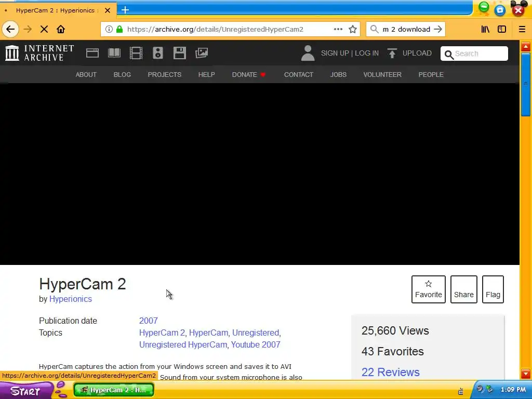Click the black video player area
Viewport: 532px width, 399px height.
tap(260, 174)
